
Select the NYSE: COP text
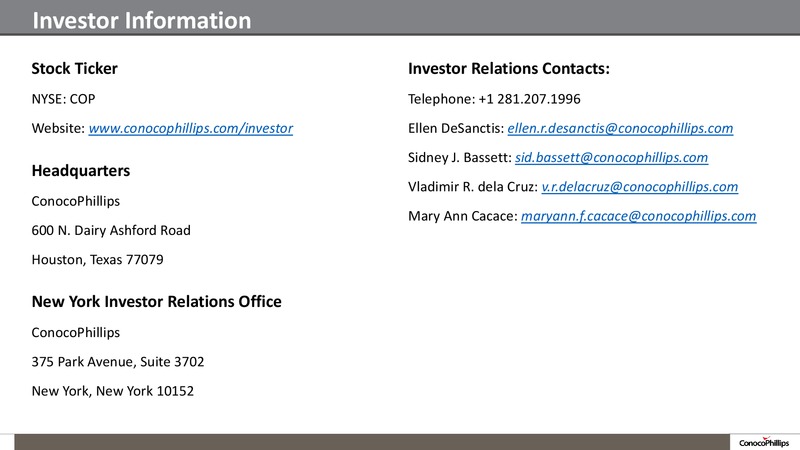[x=63, y=99]
